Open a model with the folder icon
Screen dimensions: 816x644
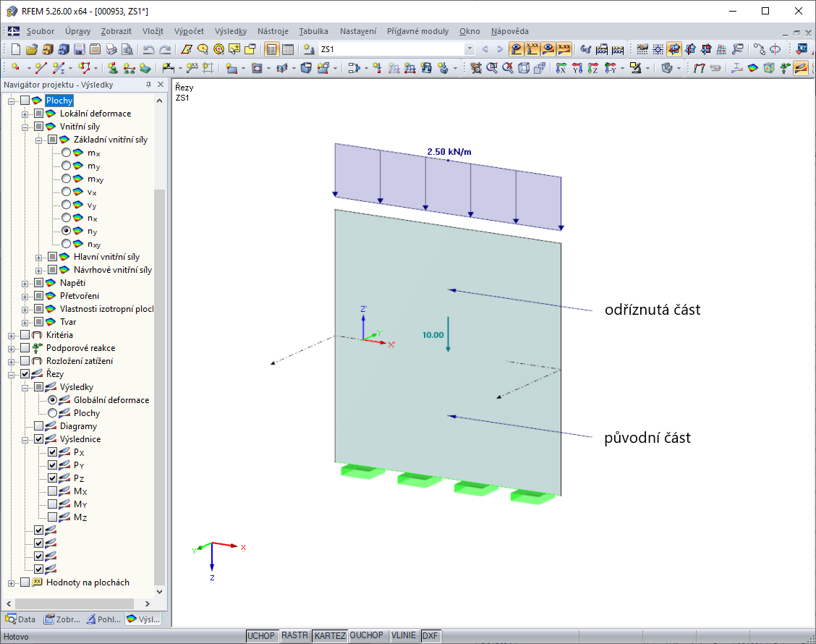click(32, 49)
